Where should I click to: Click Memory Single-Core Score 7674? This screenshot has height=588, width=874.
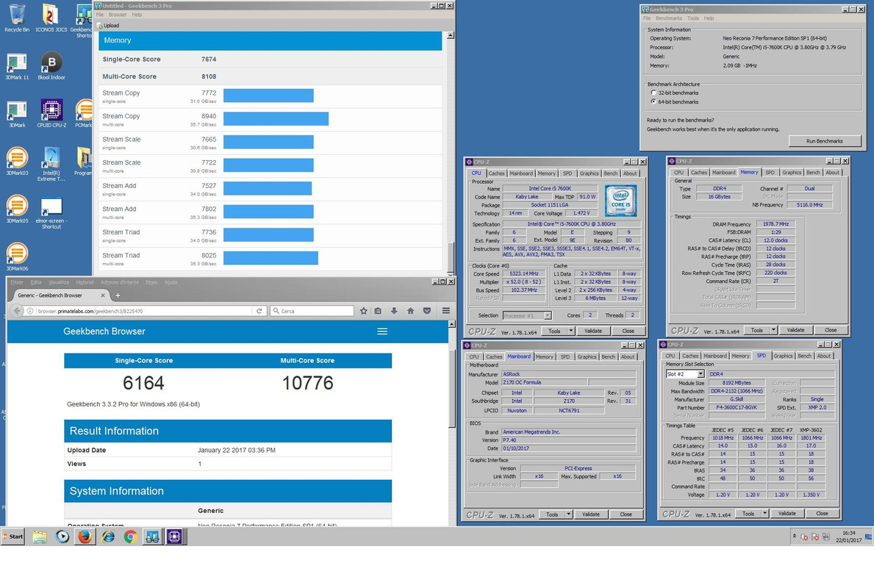209,59
